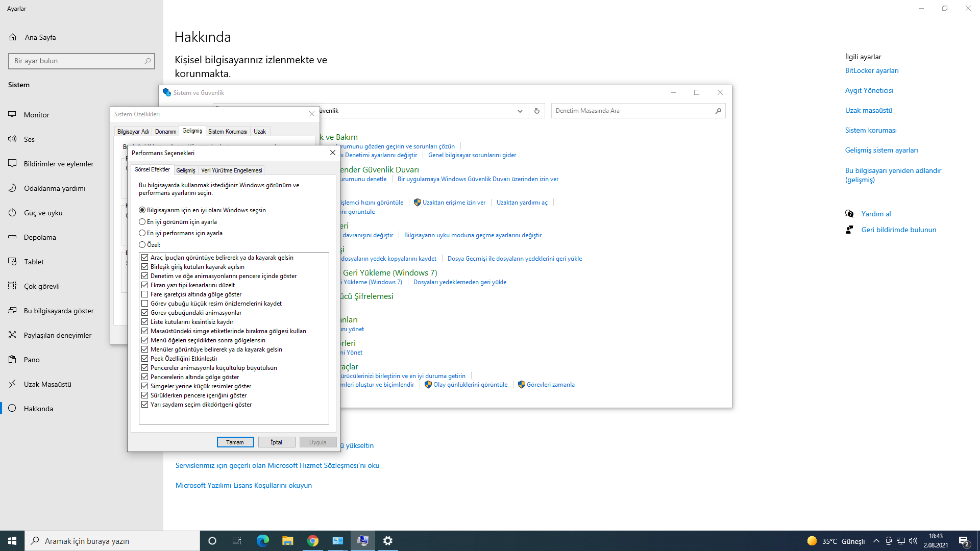
Task: Click the Control Panel search magnifier icon
Action: click(x=718, y=111)
